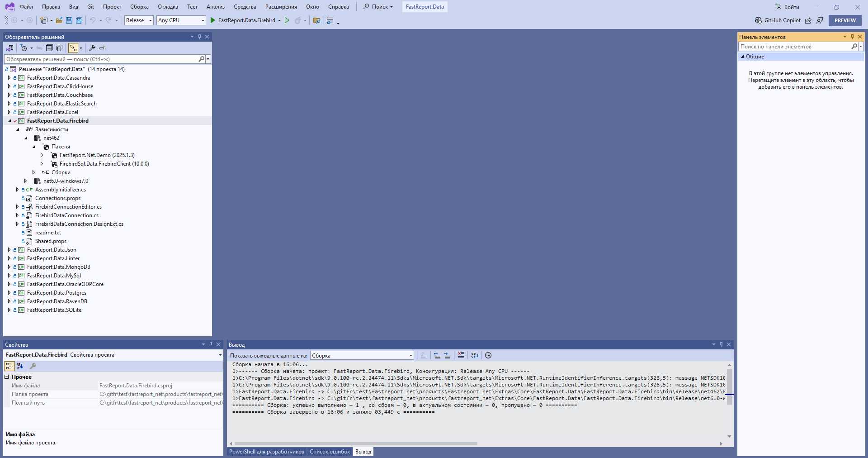Select the readme.txt file
Image resolution: width=868 pixels, height=458 pixels.
[x=48, y=233]
